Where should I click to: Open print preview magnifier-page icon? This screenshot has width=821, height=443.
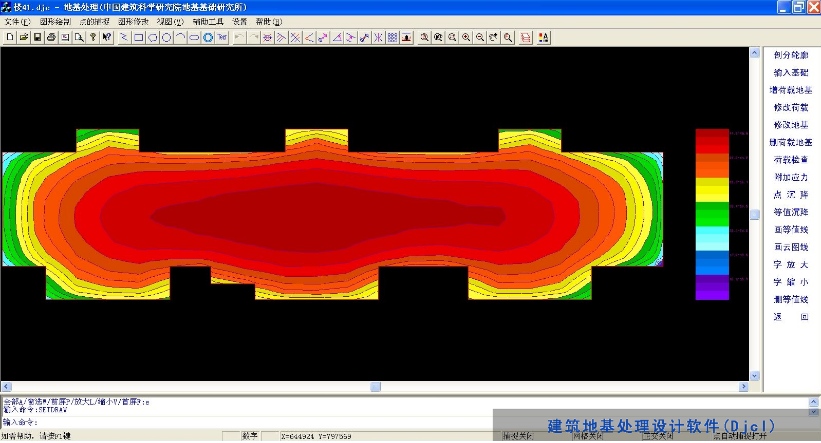click(x=79, y=37)
